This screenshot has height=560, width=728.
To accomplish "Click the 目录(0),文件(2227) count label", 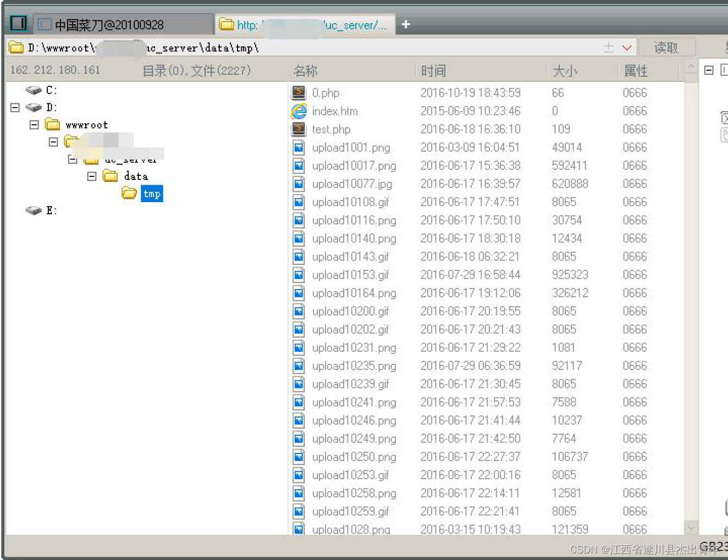I will tap(196, 70).
